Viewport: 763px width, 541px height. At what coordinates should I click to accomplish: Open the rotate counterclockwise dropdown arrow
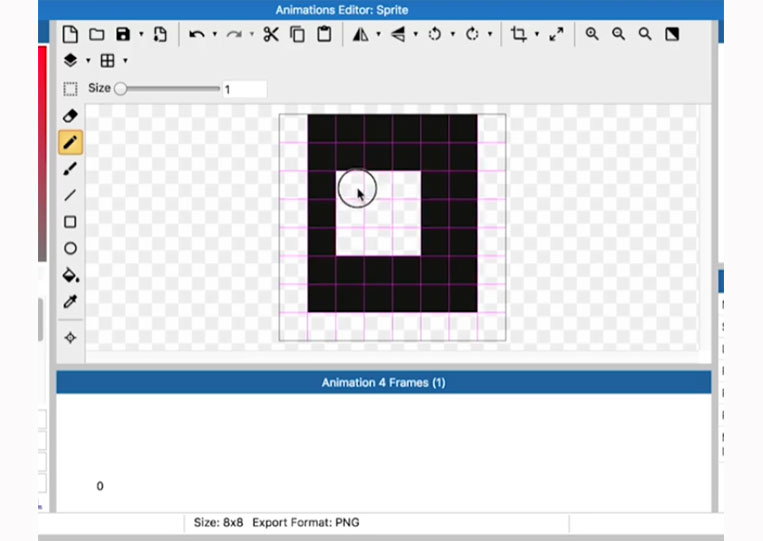tap(453, 34)
